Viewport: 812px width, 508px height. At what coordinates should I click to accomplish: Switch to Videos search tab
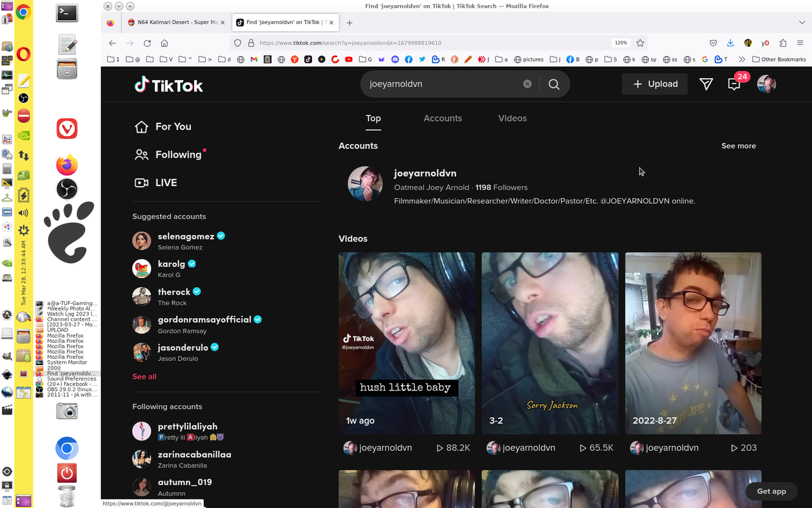[x=513, y=118]
